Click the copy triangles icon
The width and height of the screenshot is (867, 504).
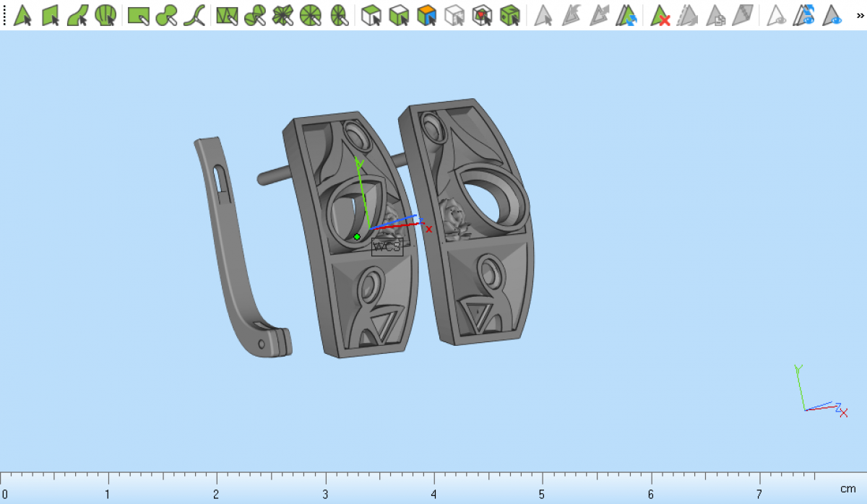tap(715, 15)
